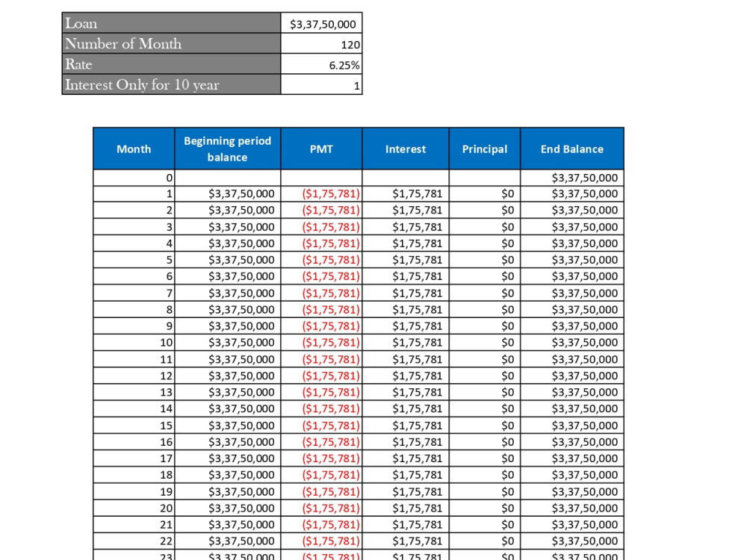The image size is (747, 560).
Task: Click Principal cell in month 1 row
Action: pos(485,194)
